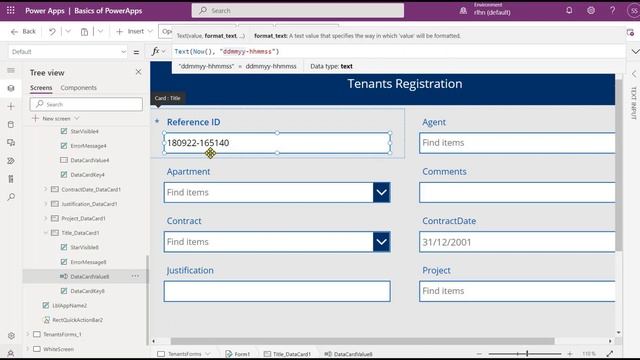Open the Default property dropdown
The image size is (640, 360).
pyautogui.click(x=68, y=52)
